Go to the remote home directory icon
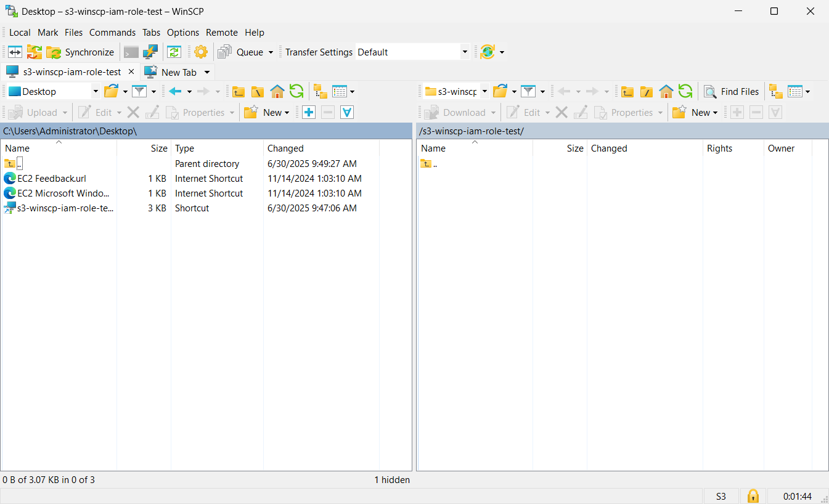The image size is (829, 504). coord(666,92)
